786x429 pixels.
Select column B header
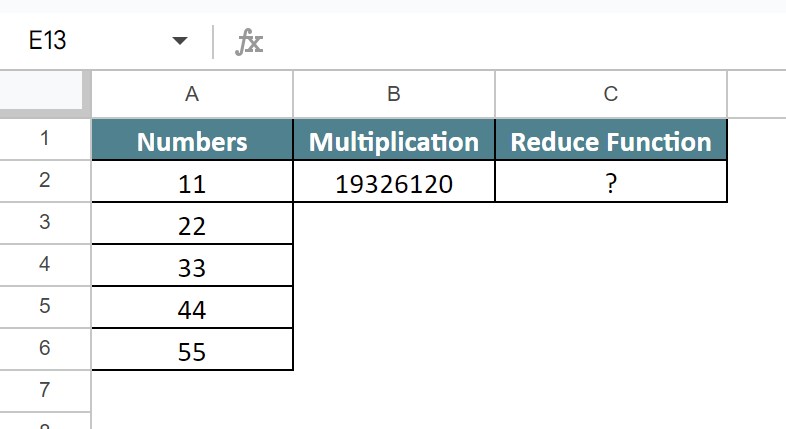coord(394,94)
